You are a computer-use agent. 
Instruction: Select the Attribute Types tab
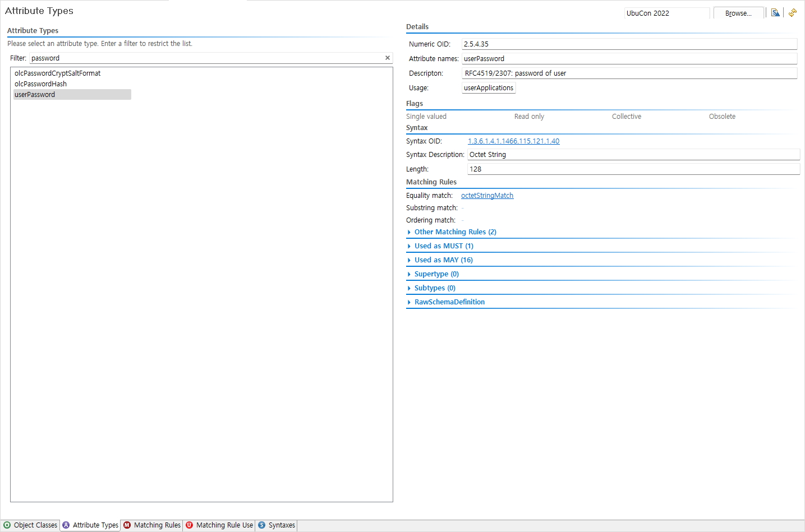(x=90, y=525)
